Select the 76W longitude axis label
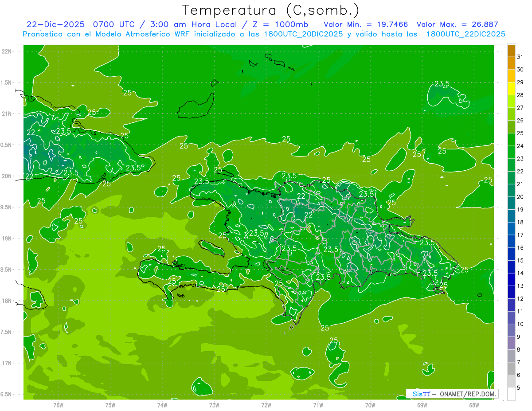 58,405
